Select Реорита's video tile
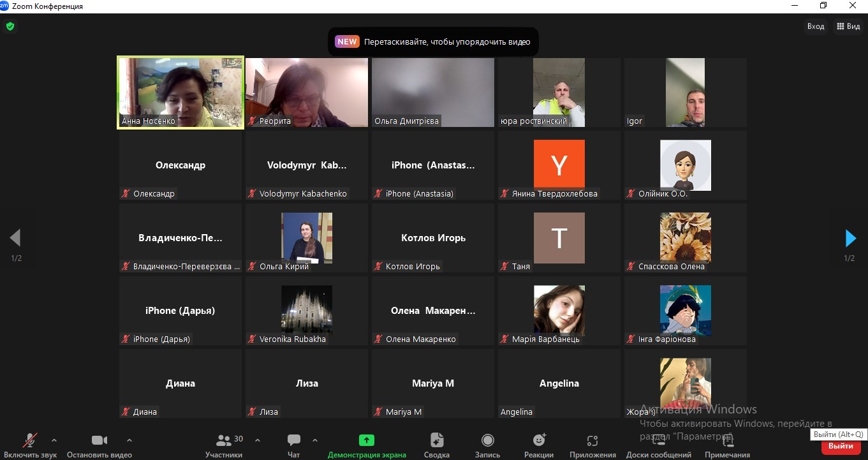Screen dimensions: 868x460 coord(307,93)
